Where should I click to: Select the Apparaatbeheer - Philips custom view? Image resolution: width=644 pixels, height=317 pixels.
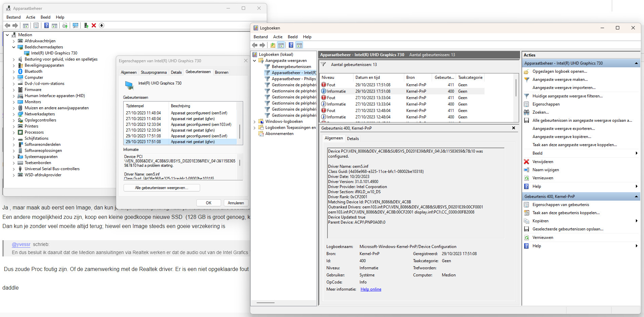tap(294, 79)
